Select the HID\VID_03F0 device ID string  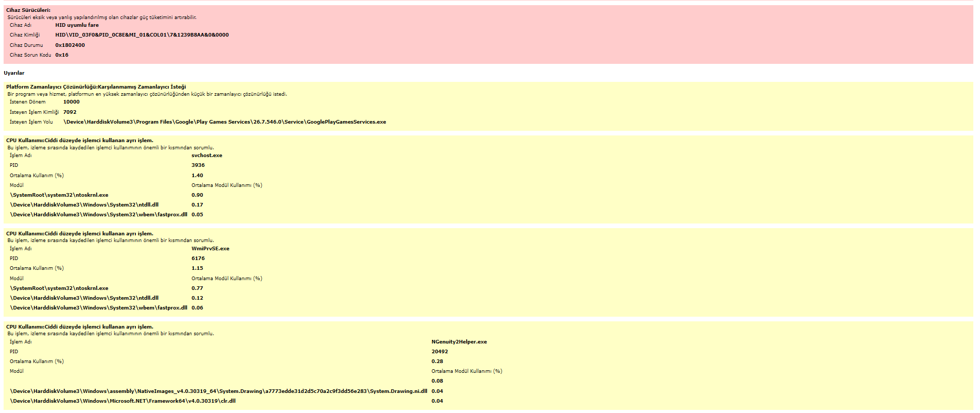point(142,35)
